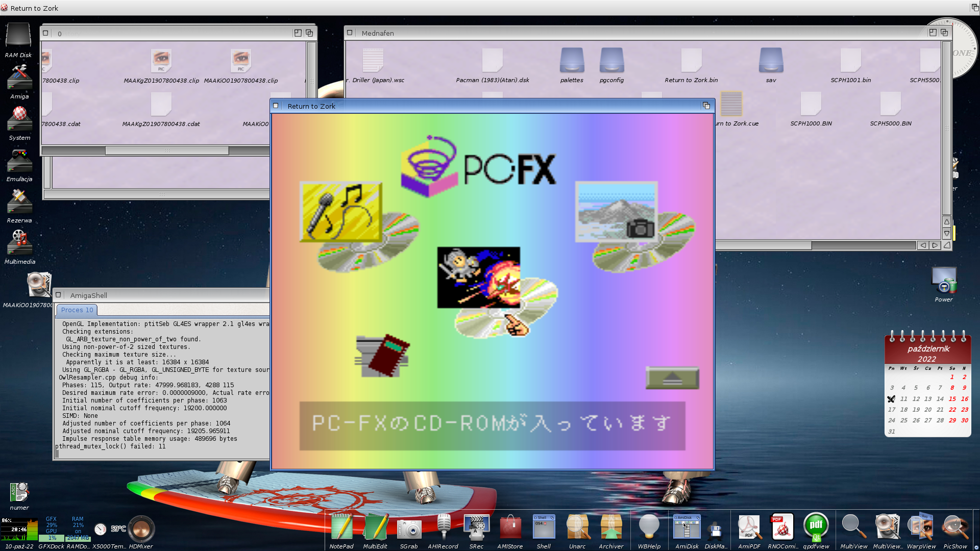This screenshot has height=551, width=980.
Task: Click the eject button in PC-FX menu
Action: click(672, 378)
